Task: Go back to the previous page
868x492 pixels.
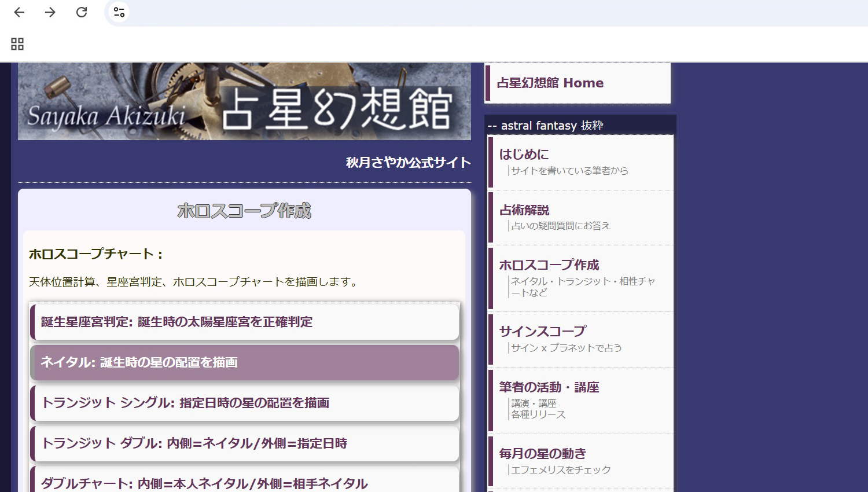Action: 19,12
